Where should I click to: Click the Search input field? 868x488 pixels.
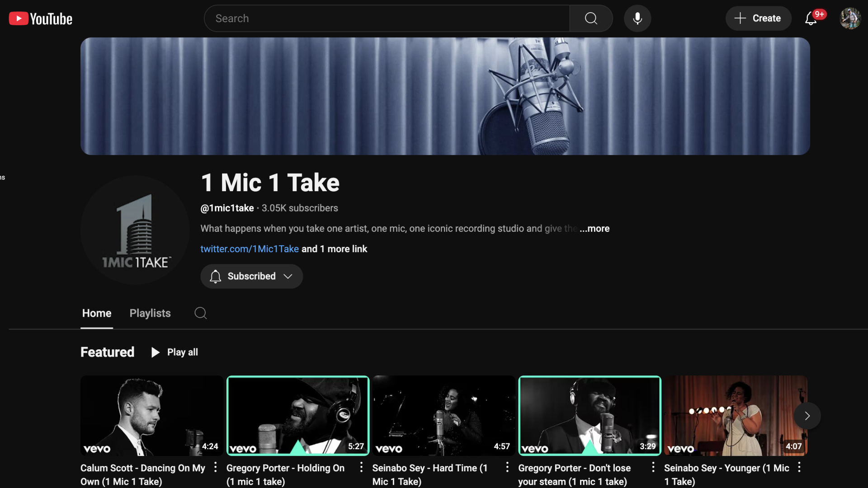pyautogui.click(x=387, y=19)
